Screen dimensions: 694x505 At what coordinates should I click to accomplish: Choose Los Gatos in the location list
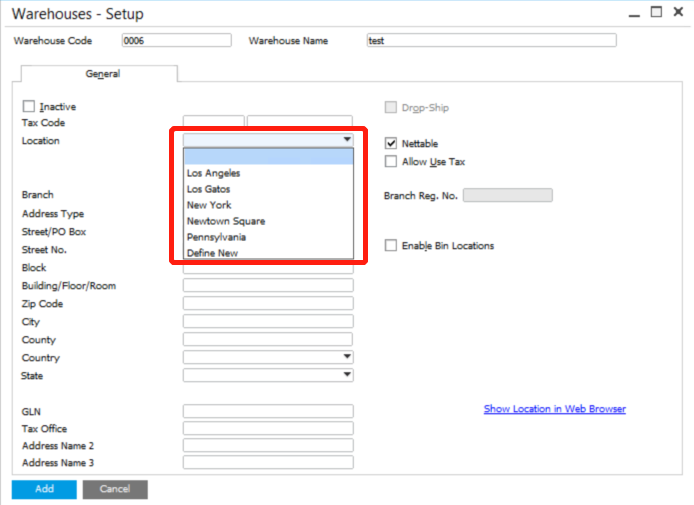click(x=208, y=189)
